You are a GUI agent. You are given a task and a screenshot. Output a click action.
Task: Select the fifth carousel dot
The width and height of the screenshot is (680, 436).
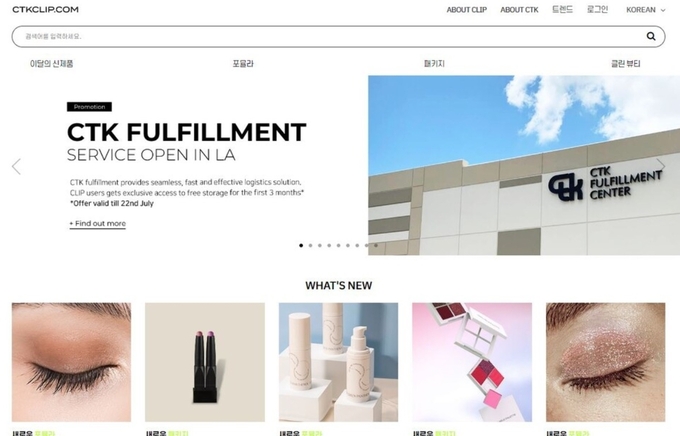[338, 246]
